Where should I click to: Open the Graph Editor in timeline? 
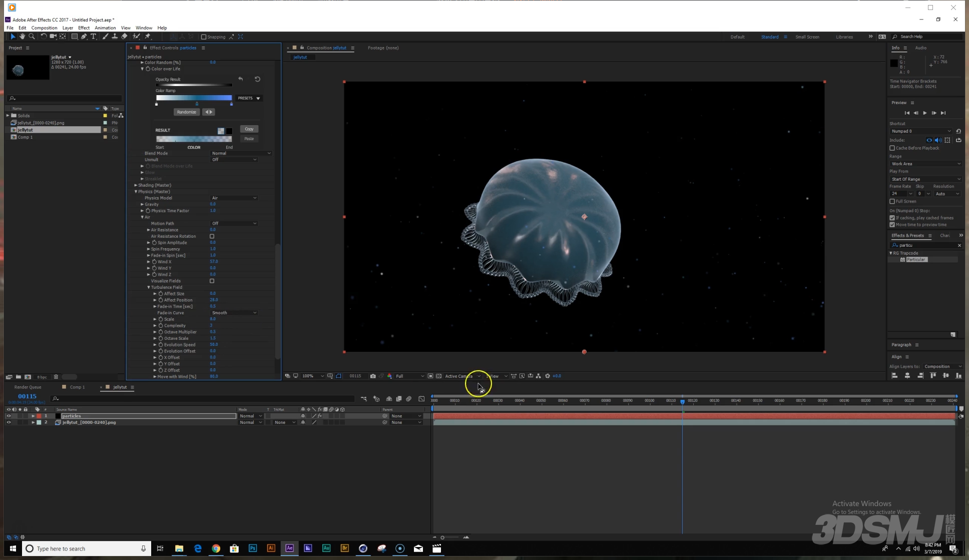click(421, 399)
